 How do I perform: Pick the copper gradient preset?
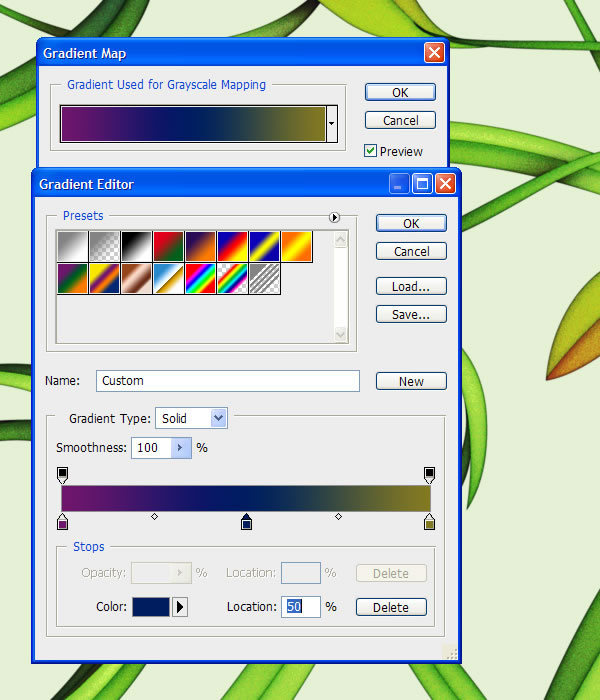coord(137,279)
